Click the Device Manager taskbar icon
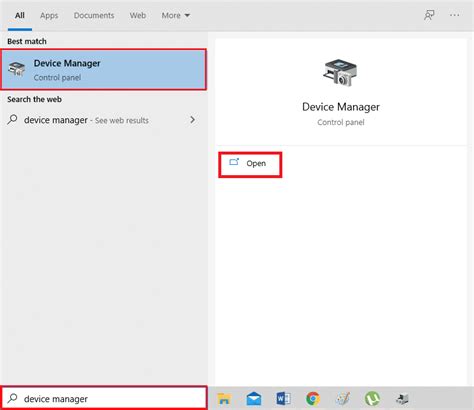Screen dimensions: 474x410 click(402, 399)
